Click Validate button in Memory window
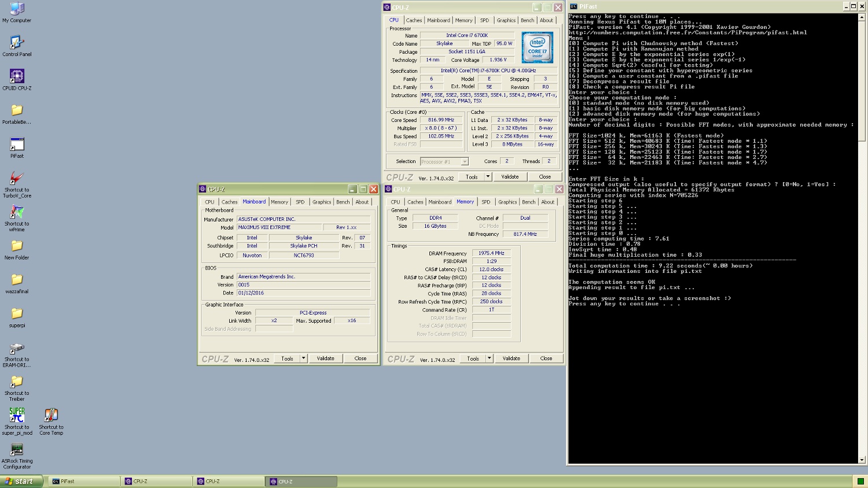 [511, 358]
